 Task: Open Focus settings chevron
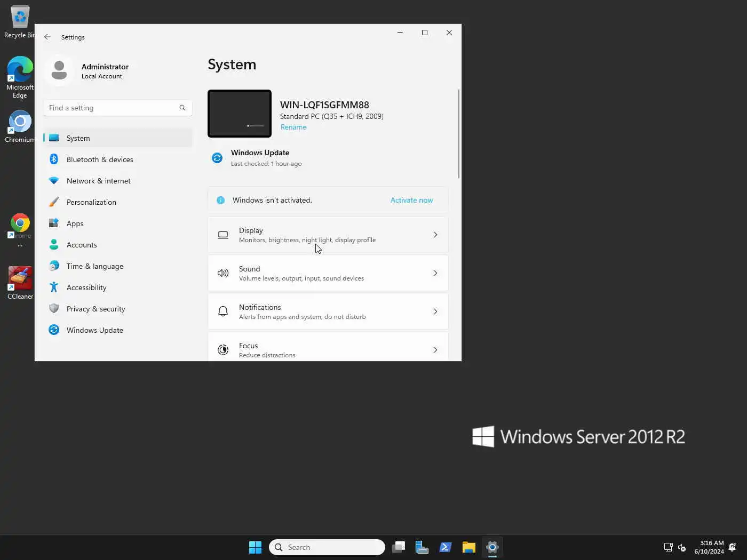click(435, 350)
